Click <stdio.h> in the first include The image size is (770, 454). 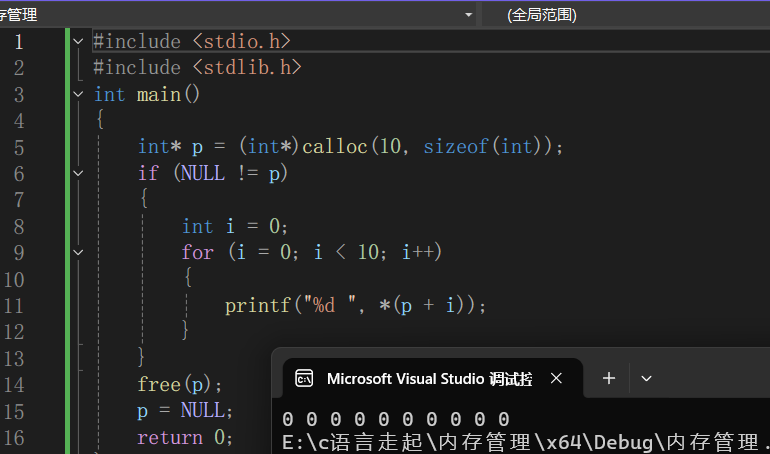[242, 41]
